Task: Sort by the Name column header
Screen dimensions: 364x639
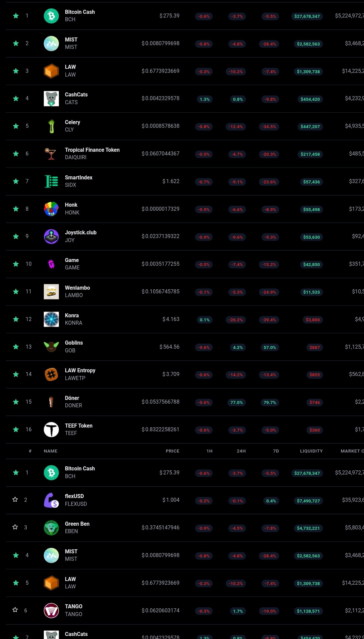Action: pos(51,451)
